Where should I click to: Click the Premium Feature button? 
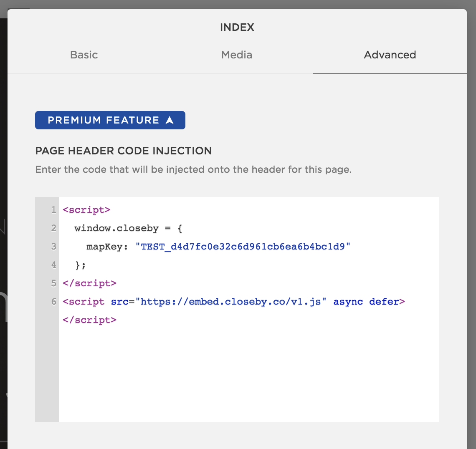(110, 120)
